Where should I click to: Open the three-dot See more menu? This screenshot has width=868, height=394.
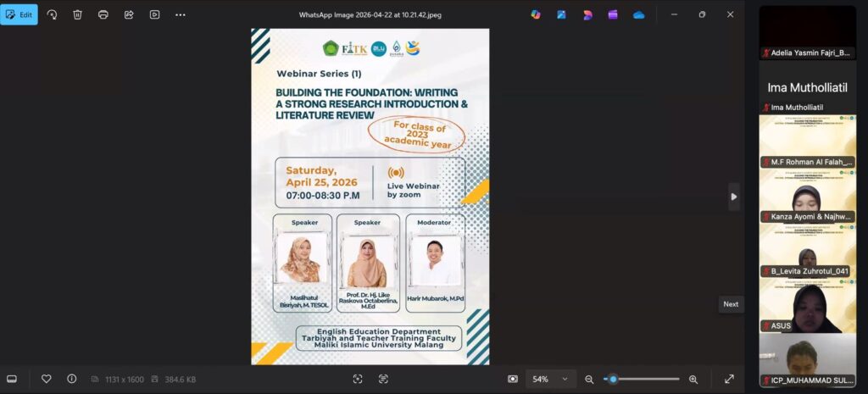click(180, 14)
